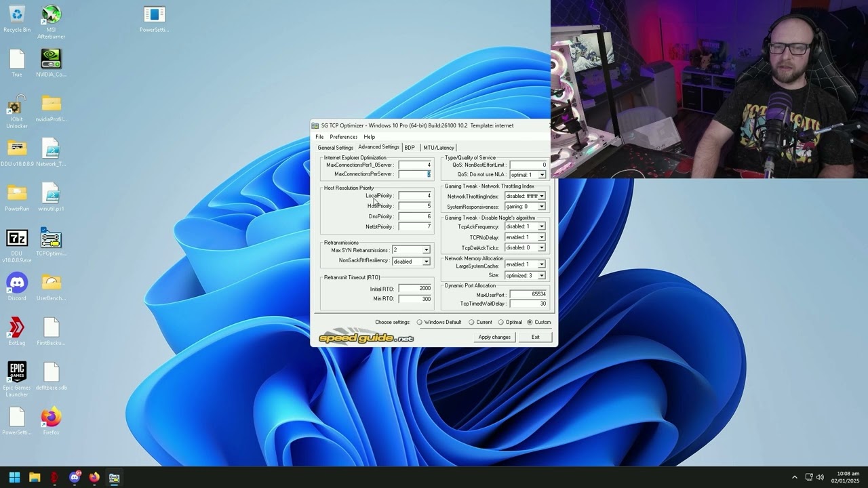Select the winutil.ps1 script file
This screenshot has height=488, width=868.
pos(51,198)
